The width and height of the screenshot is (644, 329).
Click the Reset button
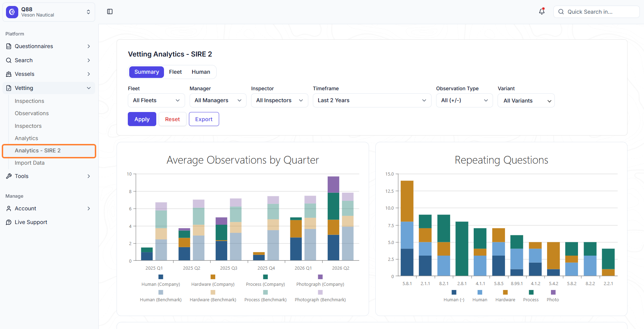point(172,119)
